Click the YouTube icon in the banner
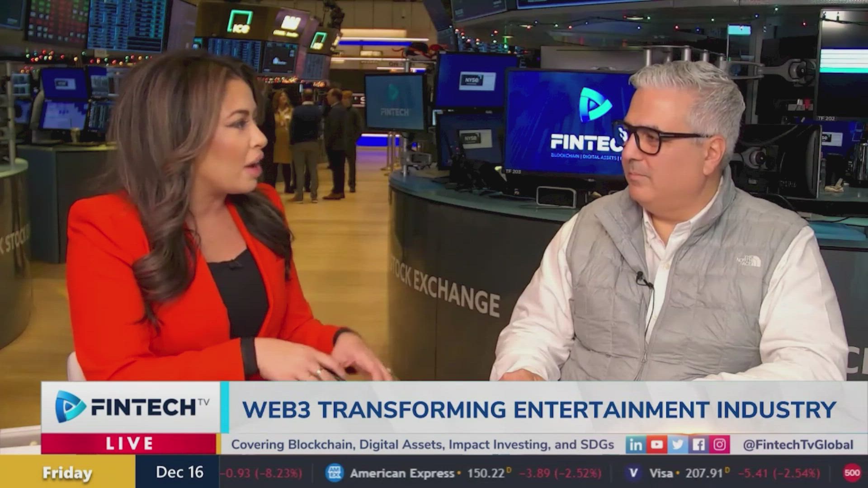The width and height of the screenshot is (868, 488). [656, 445]
